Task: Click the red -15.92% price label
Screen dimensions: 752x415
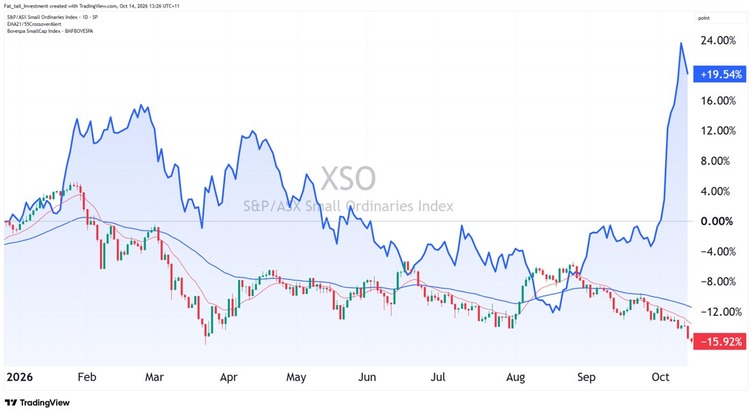Action: 720,342
